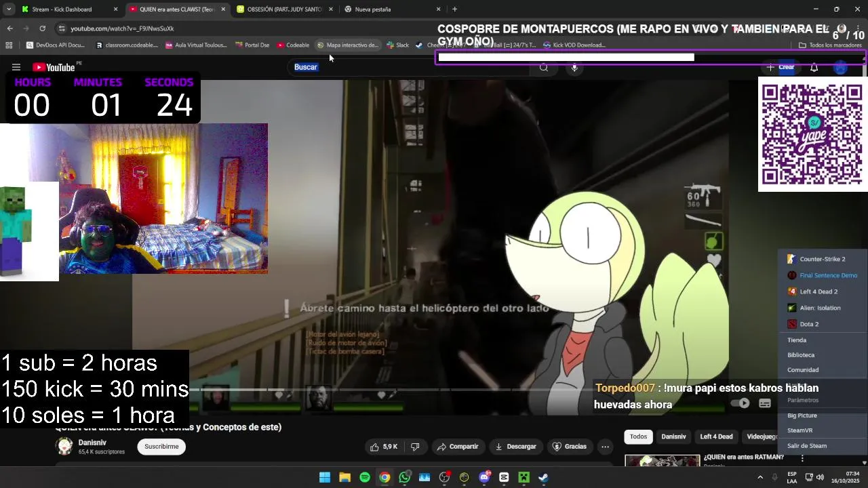
Task: Open Discord from the taskbar
Action: click(484, 477)
